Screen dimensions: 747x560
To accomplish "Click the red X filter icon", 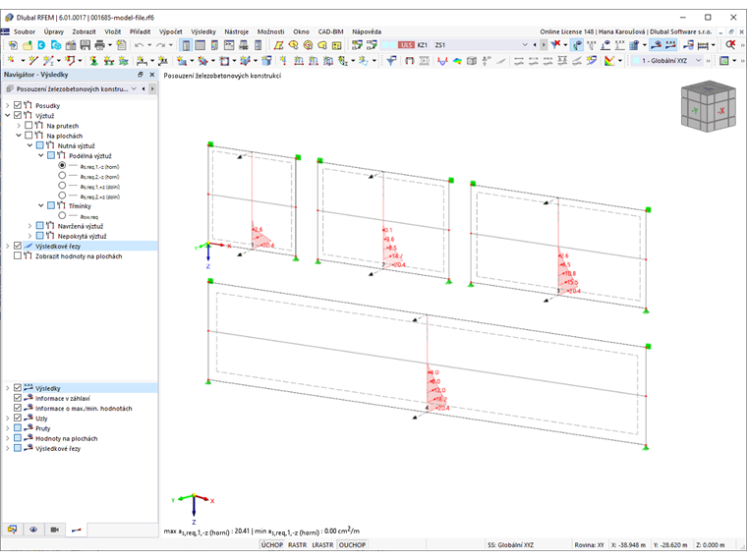I will pos(555,45).
